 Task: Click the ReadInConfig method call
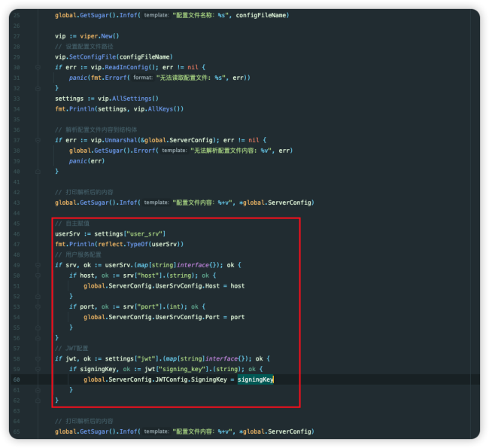coord(126,68)
